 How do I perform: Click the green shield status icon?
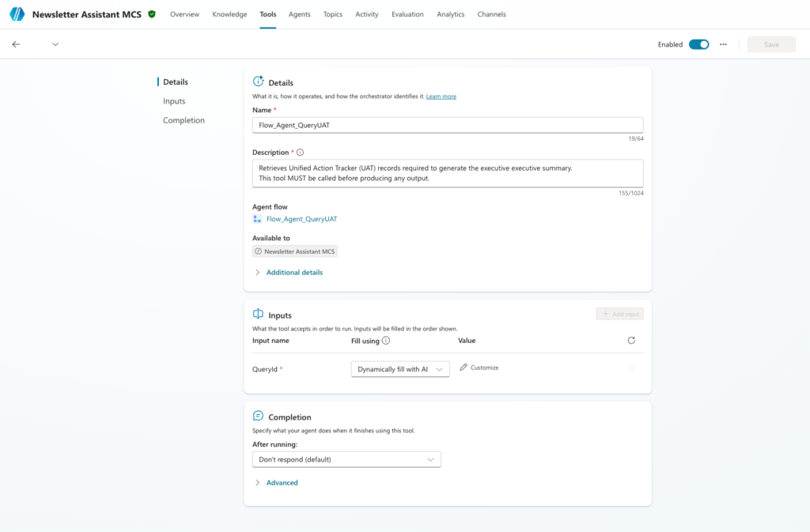[152, 14]
